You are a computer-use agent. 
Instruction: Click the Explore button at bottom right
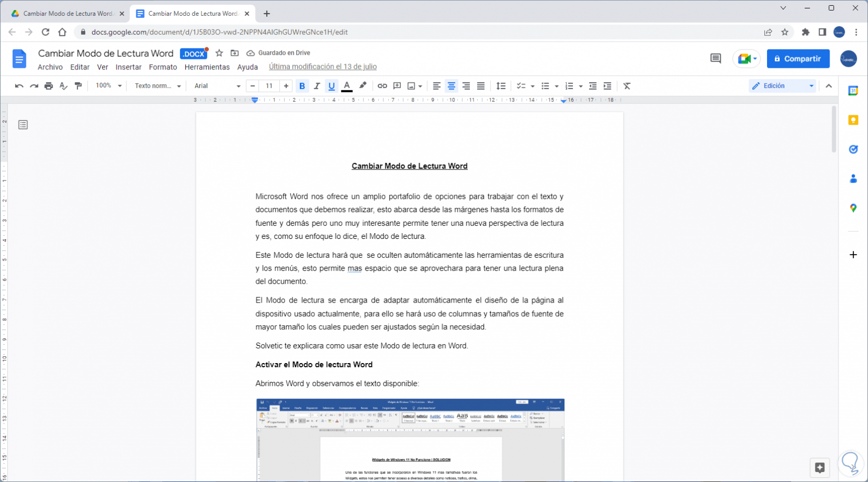[820, 467]
